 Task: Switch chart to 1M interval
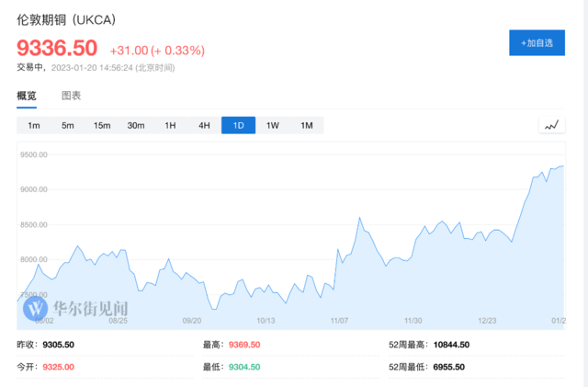307,125
